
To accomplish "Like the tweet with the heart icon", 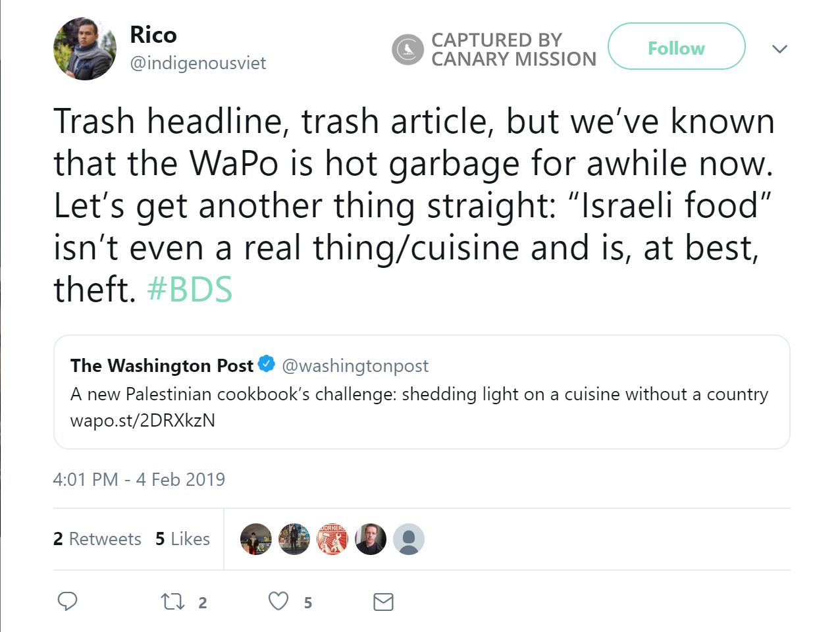I will point(278,600).
